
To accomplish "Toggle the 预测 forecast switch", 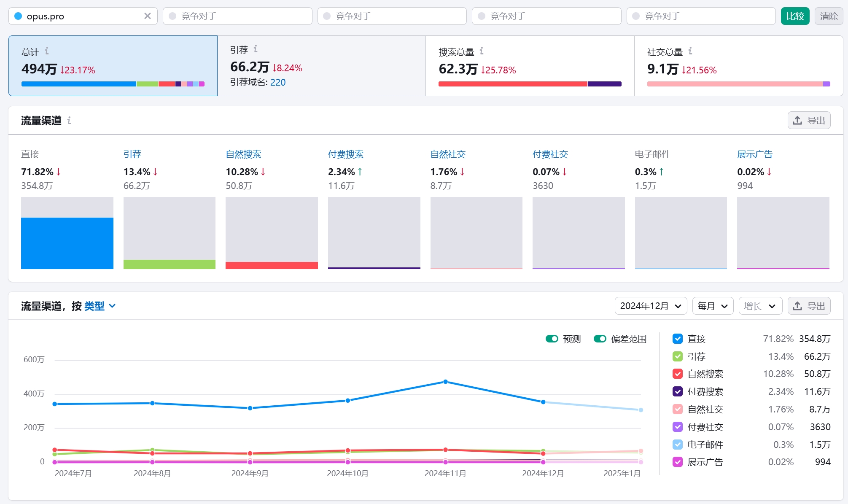I will pyautogui.click(x=552, y=339).
